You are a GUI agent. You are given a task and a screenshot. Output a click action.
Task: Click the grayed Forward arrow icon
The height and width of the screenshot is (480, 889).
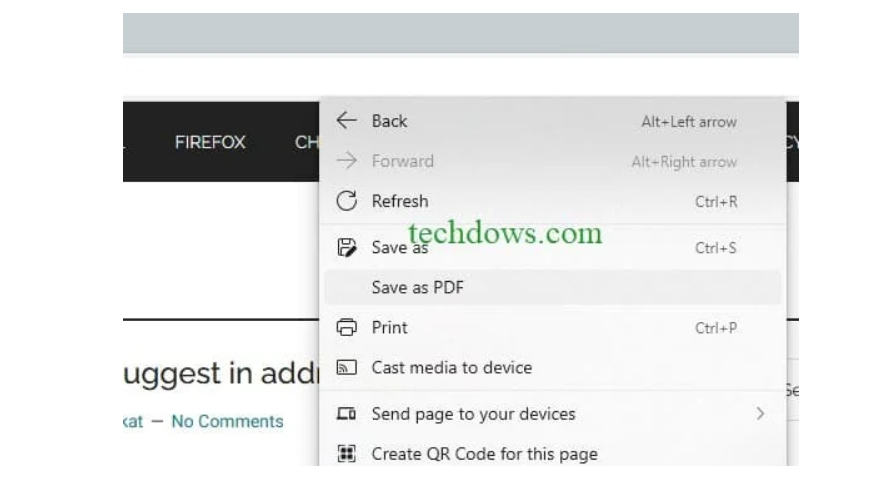[x=346, y=160]
